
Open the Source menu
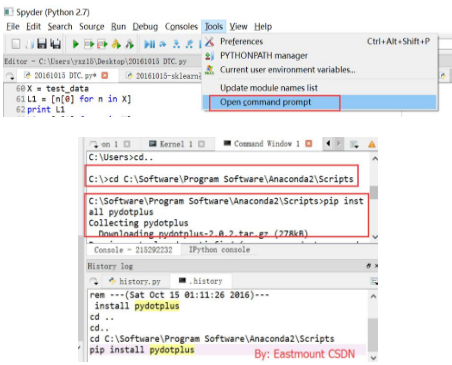click(x=92, y=26)
